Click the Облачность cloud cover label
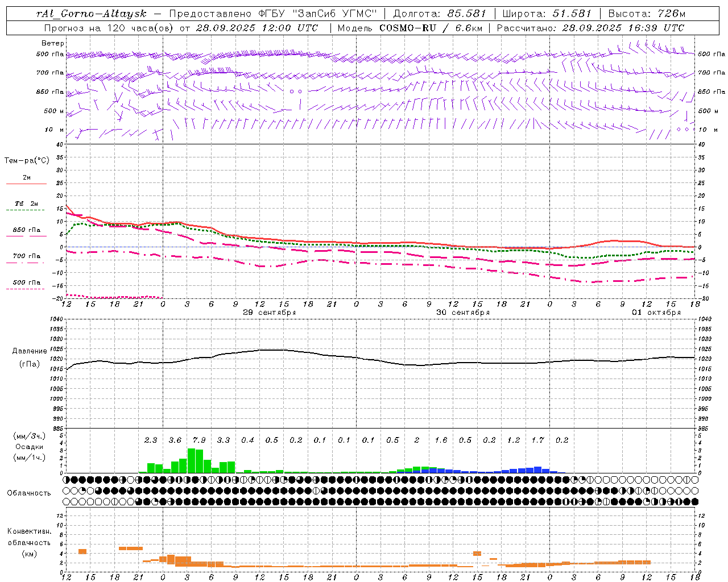The width and height of the screenshot is (728, 582). coord(29,493)
